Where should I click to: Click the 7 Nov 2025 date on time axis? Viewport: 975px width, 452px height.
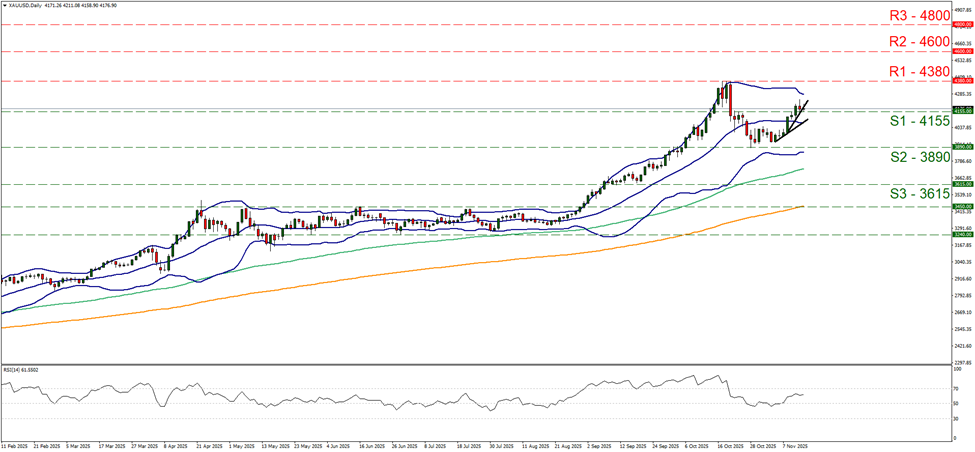(x=793, y=446)
